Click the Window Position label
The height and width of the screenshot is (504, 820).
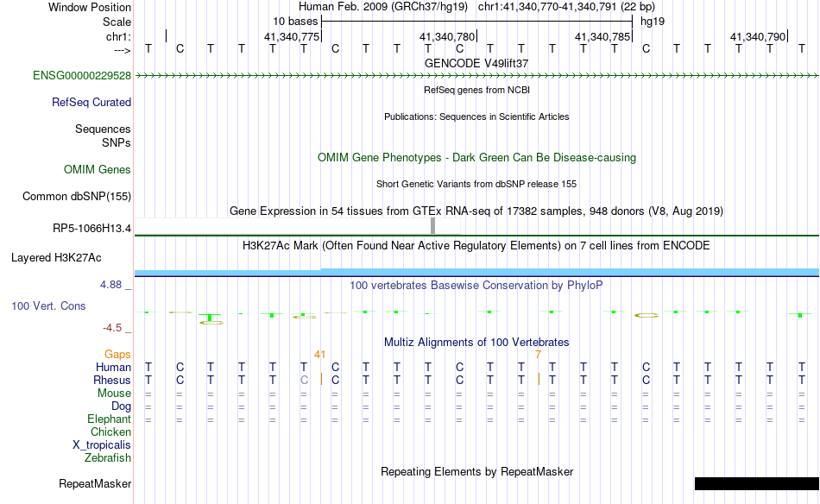[x=90, y=7]
